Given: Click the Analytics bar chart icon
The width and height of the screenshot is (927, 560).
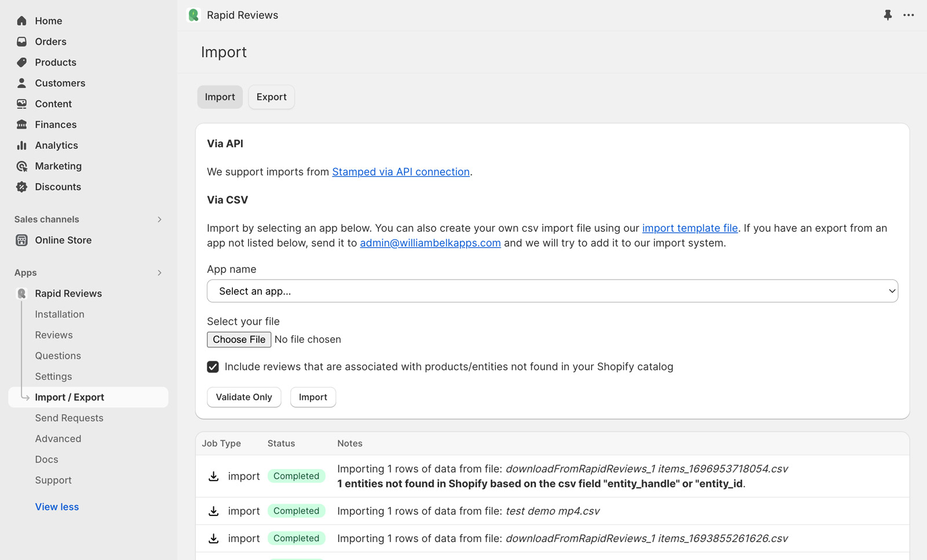Looking at the screenshot, I should (22, 145).
